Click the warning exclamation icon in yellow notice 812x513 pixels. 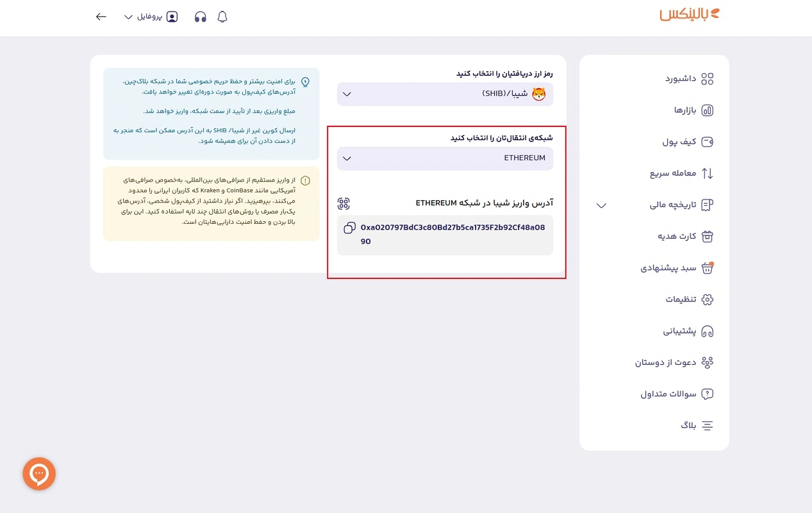[305, 181]
